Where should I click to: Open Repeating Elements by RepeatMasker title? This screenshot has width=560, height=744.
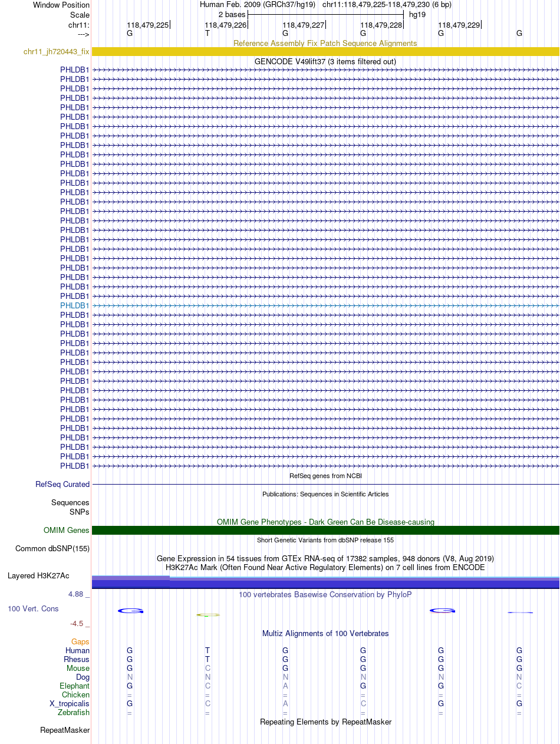(325, 722)
